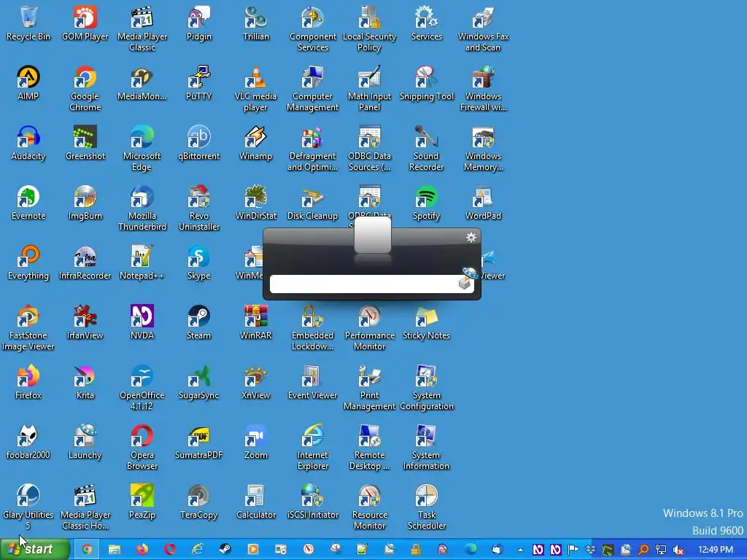Image resolution: width=747 pixels, height=560 pixels.
Task: Select the VLC media player shortcut
Action: 256,89
